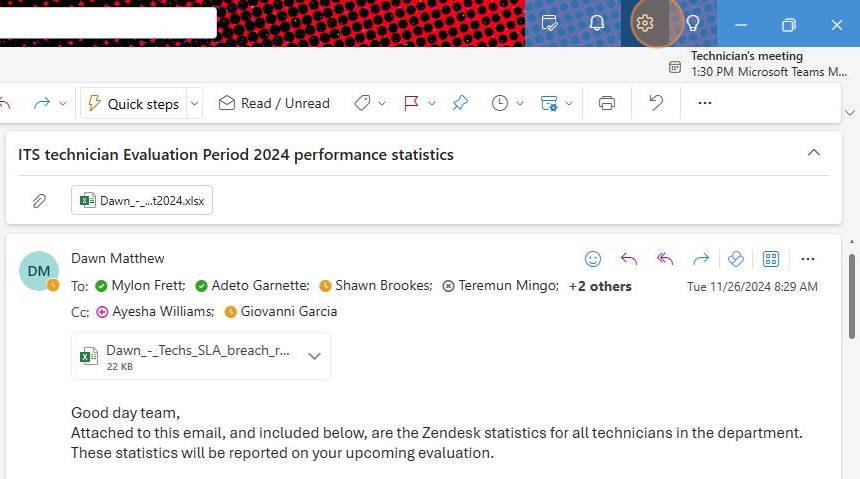The image size is (860, 479).
Task: Flag this message for follow-up
Action: [411, 103]
